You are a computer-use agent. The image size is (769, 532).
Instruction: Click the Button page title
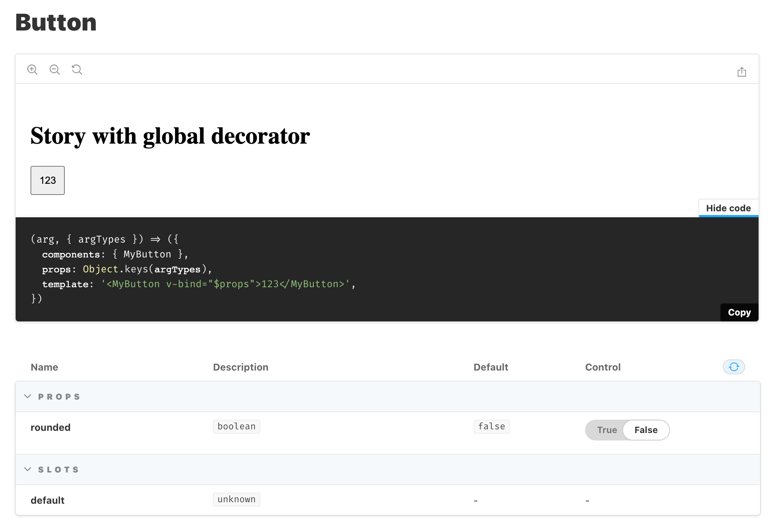tap(55, 22)
